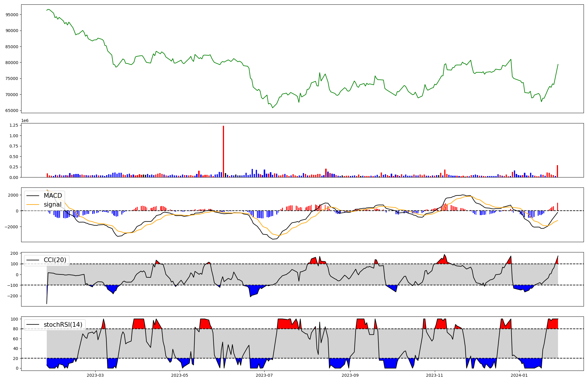Click the last red volume bar at far right
This screenshot has height=382, width=588.
pyautogui.click(x=557, y=171)
